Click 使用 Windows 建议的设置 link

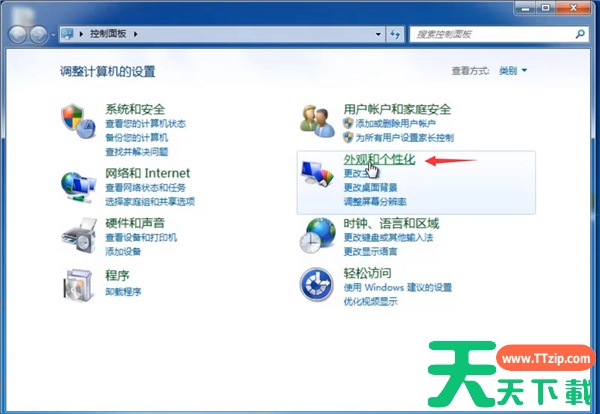tap(398, 287)
